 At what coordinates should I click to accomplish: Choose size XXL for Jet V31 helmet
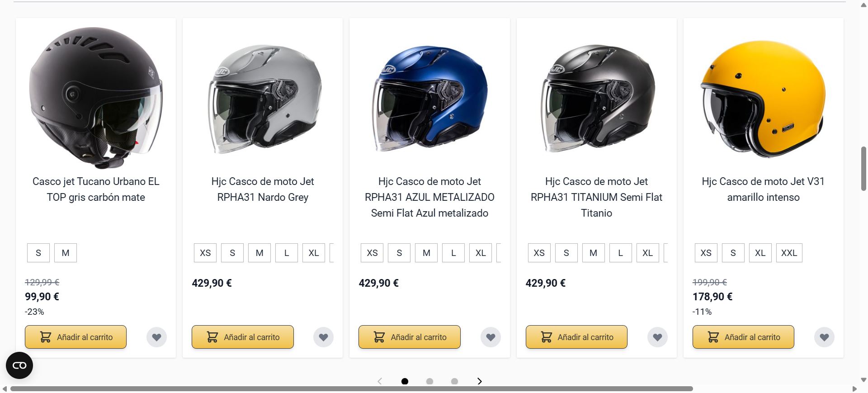tap(789, 253)
